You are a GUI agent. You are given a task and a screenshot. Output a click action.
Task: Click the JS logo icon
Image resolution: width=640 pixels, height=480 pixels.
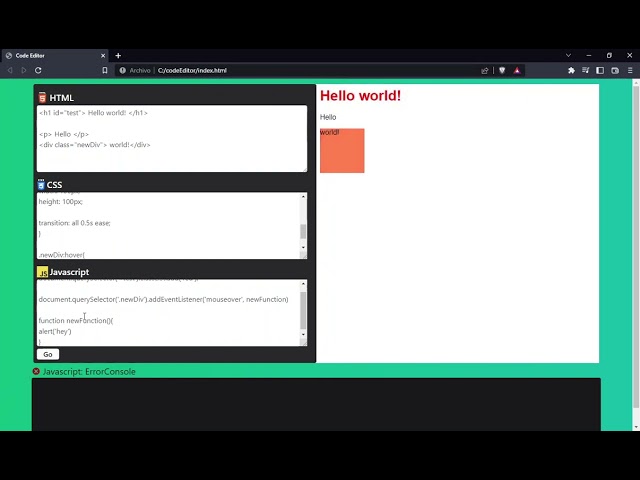coord(42,272)
